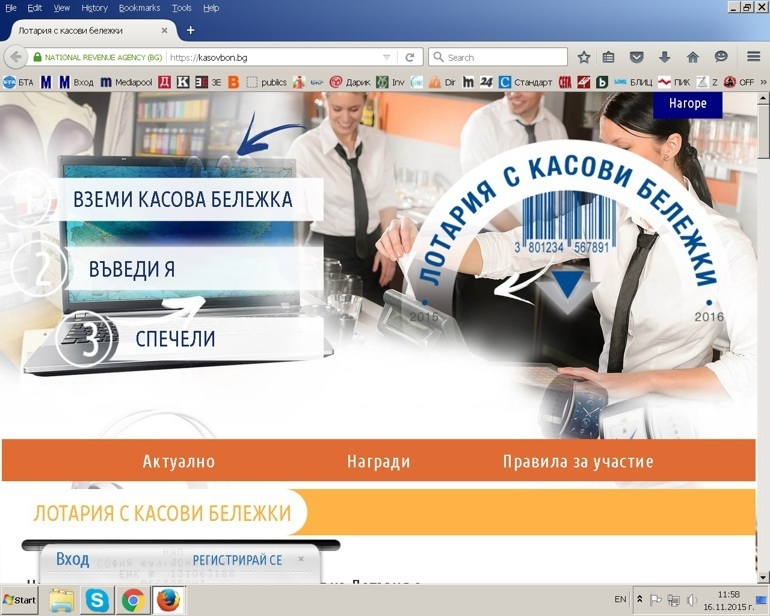This screenshot has width=770, height=616.
Task: Save page to Pocket
Action: pos(636,57)
